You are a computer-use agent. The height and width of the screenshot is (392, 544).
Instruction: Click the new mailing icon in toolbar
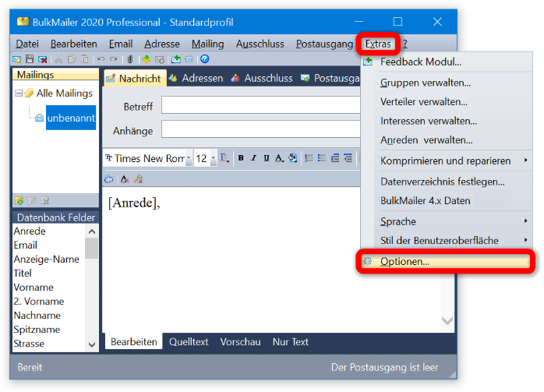(16, 60)
